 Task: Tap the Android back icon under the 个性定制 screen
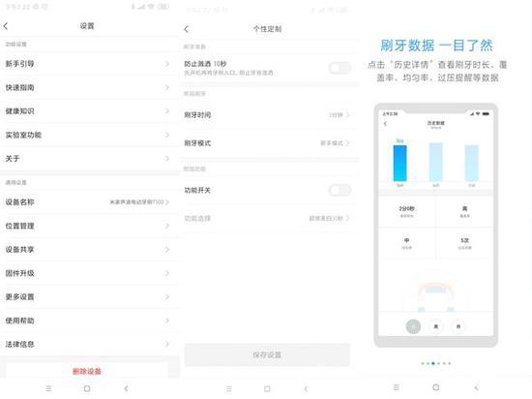tap(306, 388)
